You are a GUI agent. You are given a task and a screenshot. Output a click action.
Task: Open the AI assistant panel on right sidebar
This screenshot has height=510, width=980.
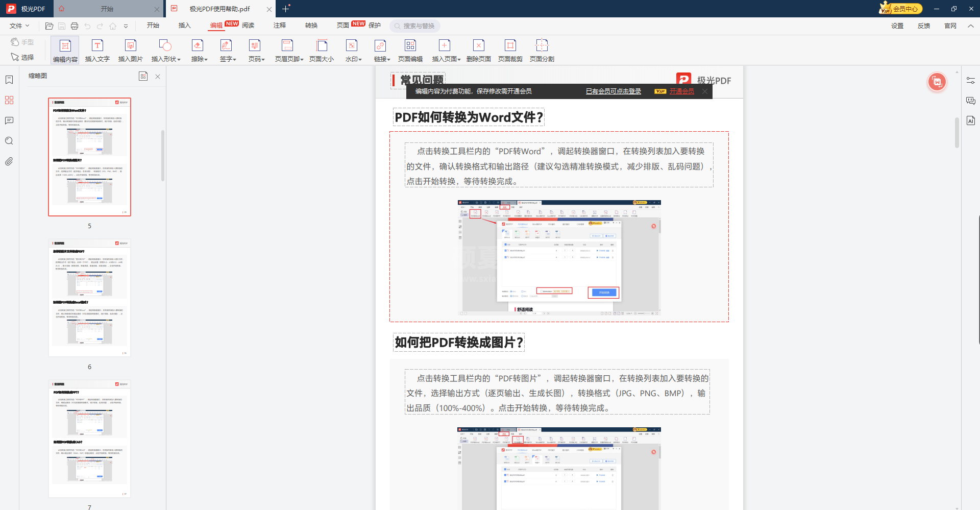pyautogui.click(x=971, y=120)
